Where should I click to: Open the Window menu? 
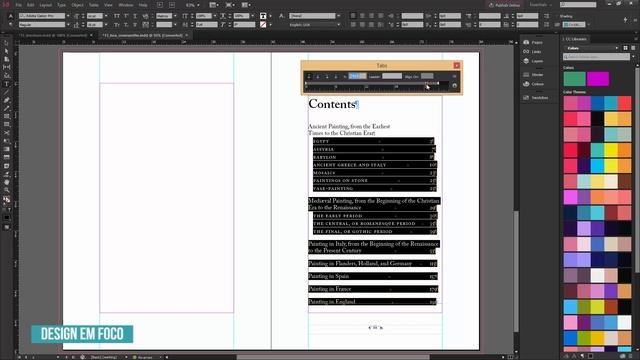tap(126, 5)
